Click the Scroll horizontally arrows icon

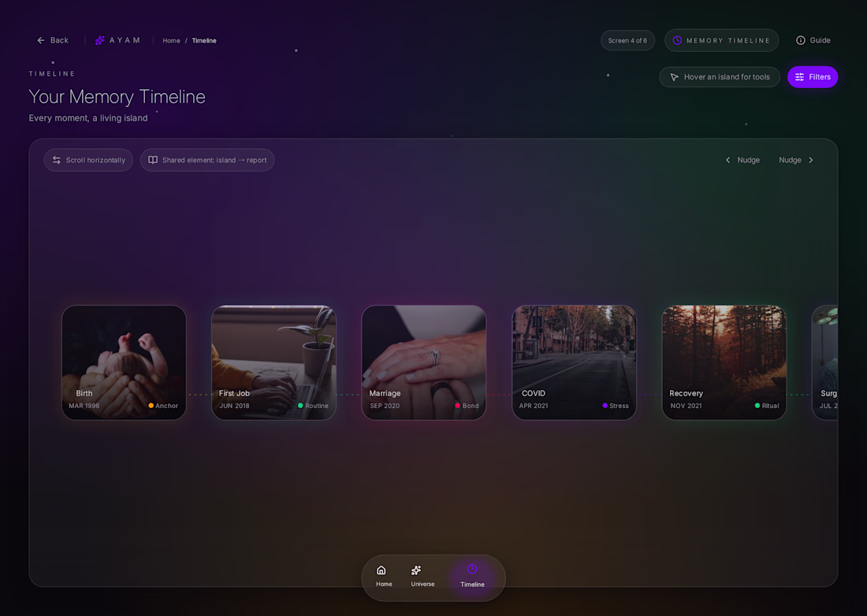tap(57, 160)
